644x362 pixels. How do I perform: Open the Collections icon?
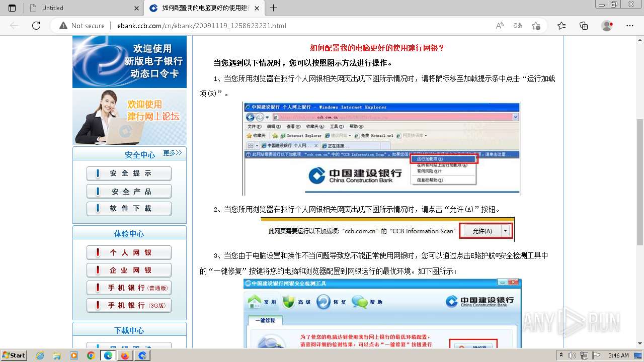(584, 26)
